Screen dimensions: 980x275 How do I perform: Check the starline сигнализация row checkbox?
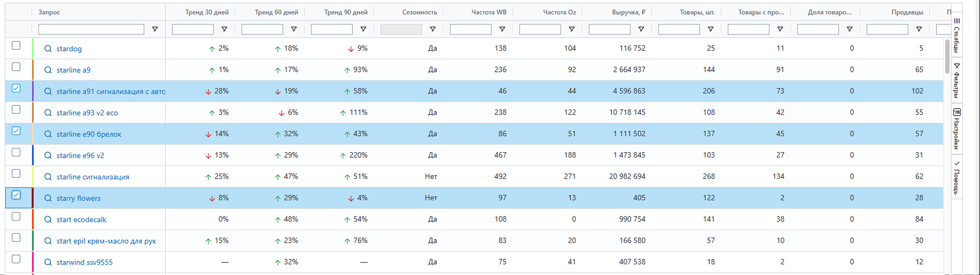(x=16, y=174)
